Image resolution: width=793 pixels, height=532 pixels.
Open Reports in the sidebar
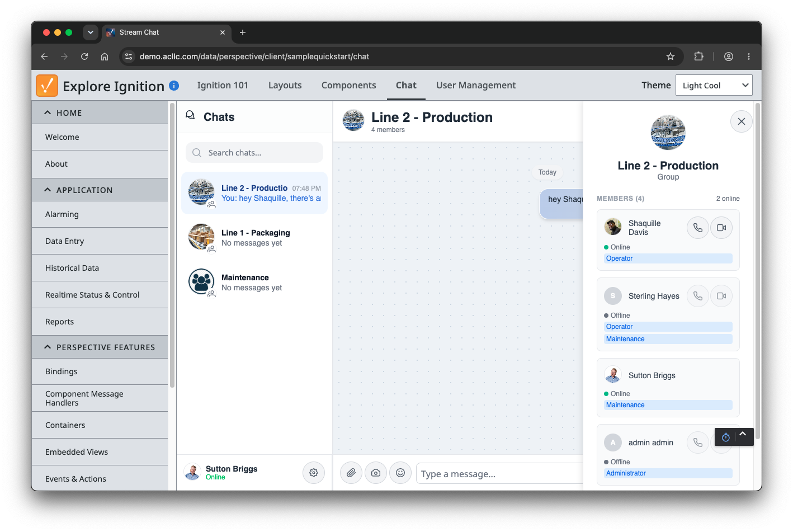(100, 322)
